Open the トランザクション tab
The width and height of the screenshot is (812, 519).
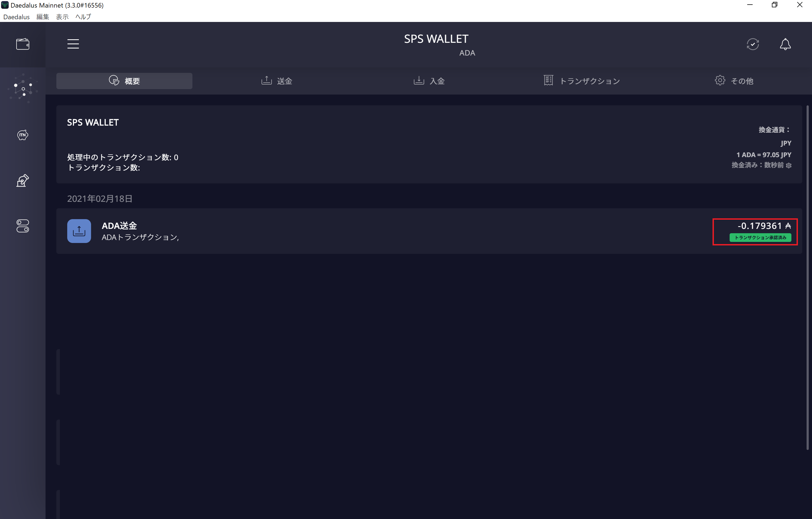(x=582, y=81)
